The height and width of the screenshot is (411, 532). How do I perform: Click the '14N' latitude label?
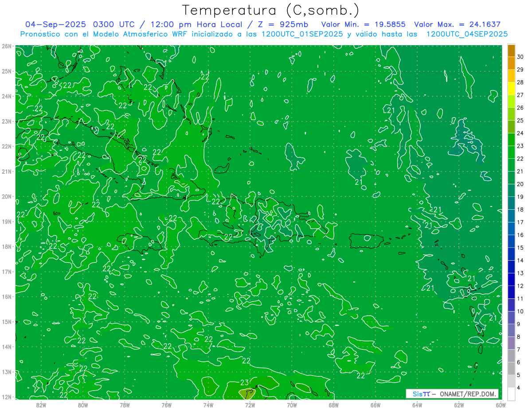pyautogui.click(x=7, y=347)
